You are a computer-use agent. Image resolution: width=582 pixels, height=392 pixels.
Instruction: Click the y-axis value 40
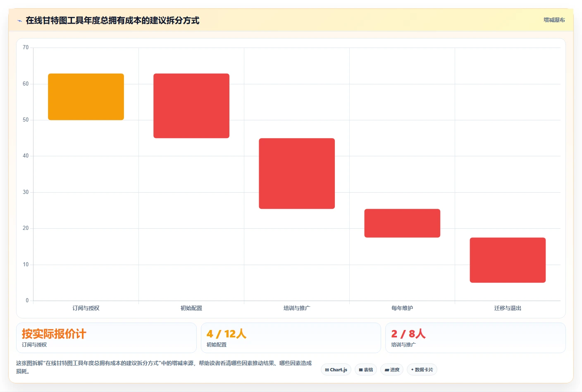pyautogui.click(x=26, y=156)
